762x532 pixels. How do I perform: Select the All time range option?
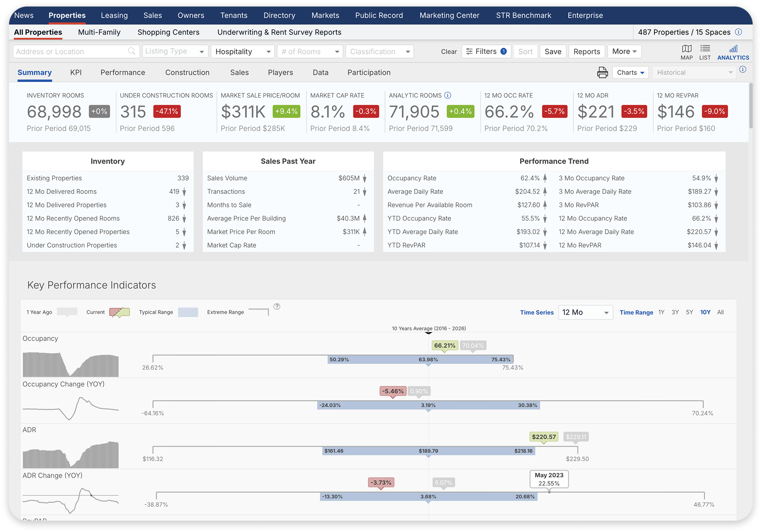(721, 312)
